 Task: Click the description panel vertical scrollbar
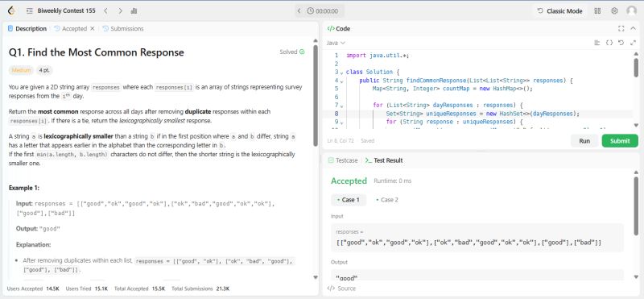316,95
